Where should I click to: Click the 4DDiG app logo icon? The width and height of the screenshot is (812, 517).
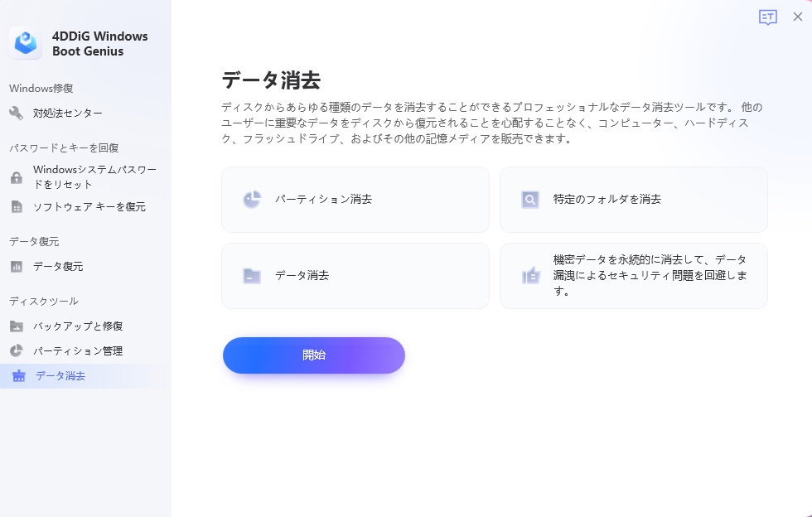point(26,43)
